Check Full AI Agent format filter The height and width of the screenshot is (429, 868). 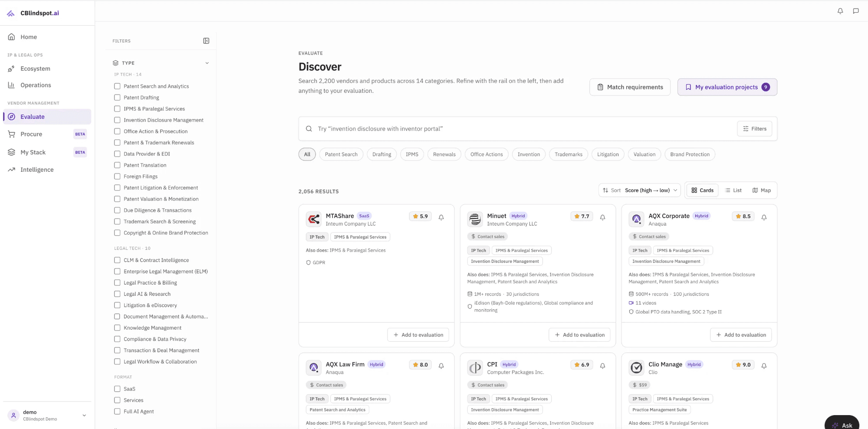point(117,412)
